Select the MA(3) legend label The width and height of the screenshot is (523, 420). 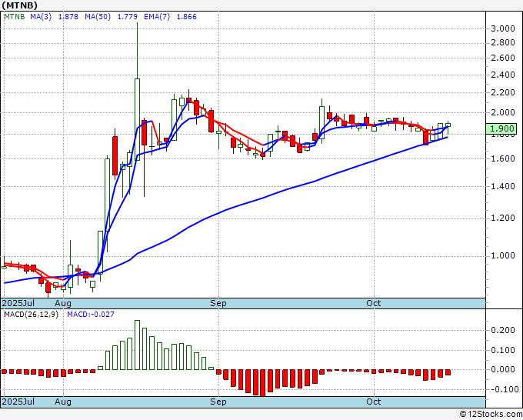click(41, 17)
